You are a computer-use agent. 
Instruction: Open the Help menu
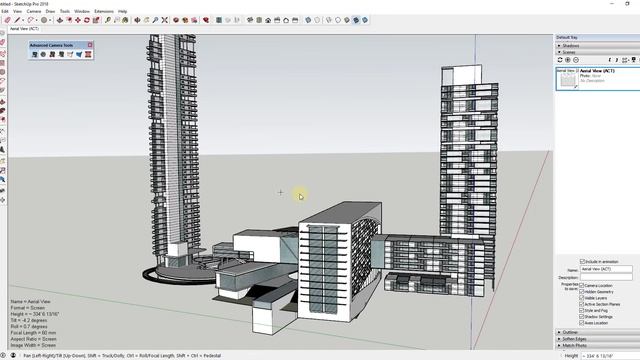tap(122, 11)
